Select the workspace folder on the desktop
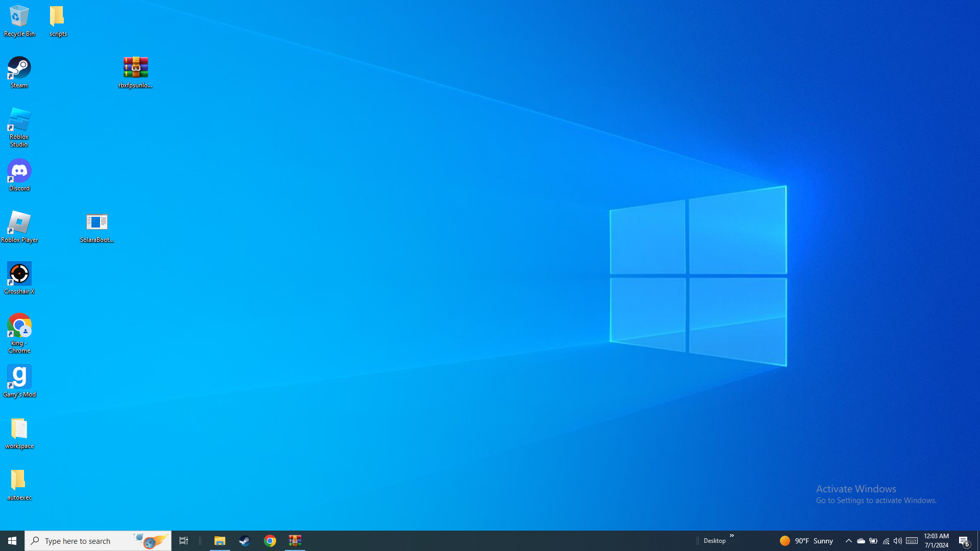The height and width of the screenshot is (551, 980). [x=19, y=433]
